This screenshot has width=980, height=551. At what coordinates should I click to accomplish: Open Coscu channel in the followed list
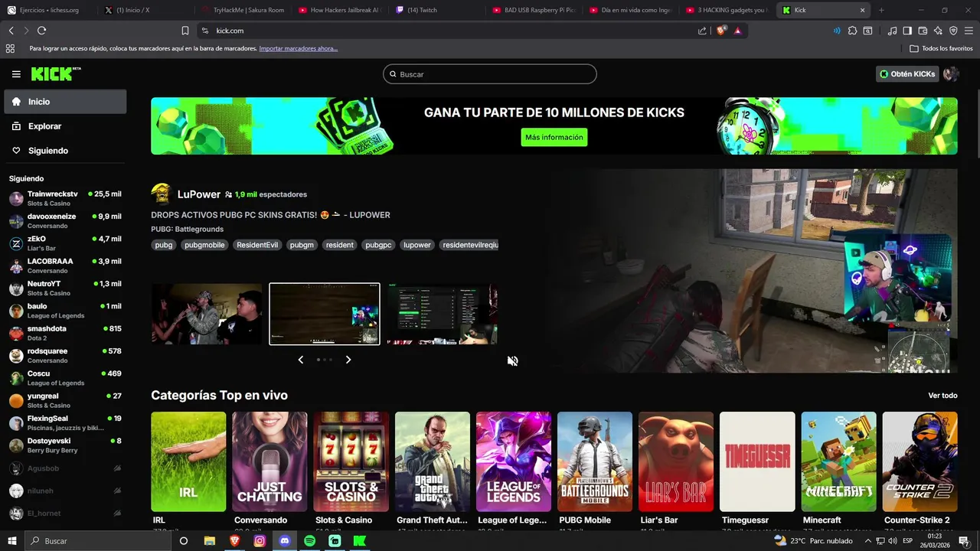65,378
